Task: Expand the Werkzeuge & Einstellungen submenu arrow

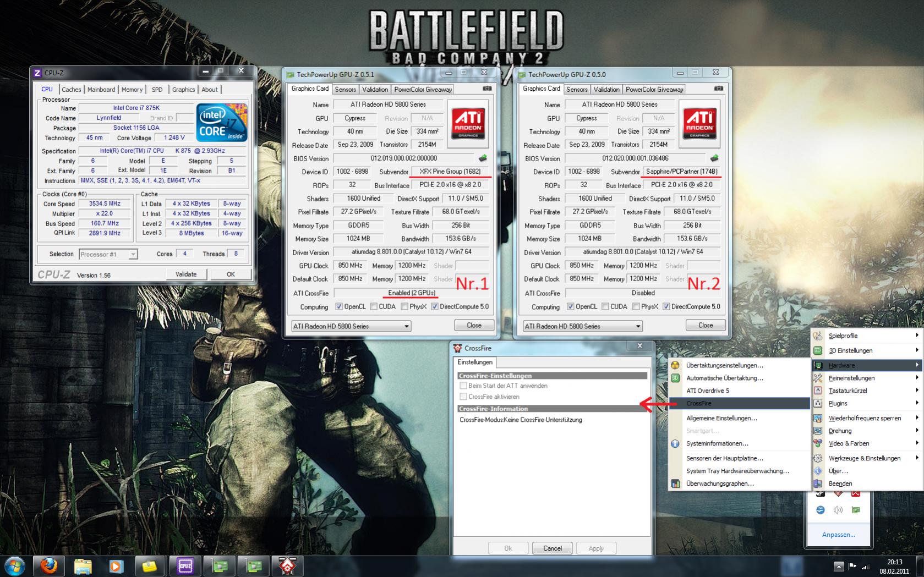Action: click(x=917, y=458)
